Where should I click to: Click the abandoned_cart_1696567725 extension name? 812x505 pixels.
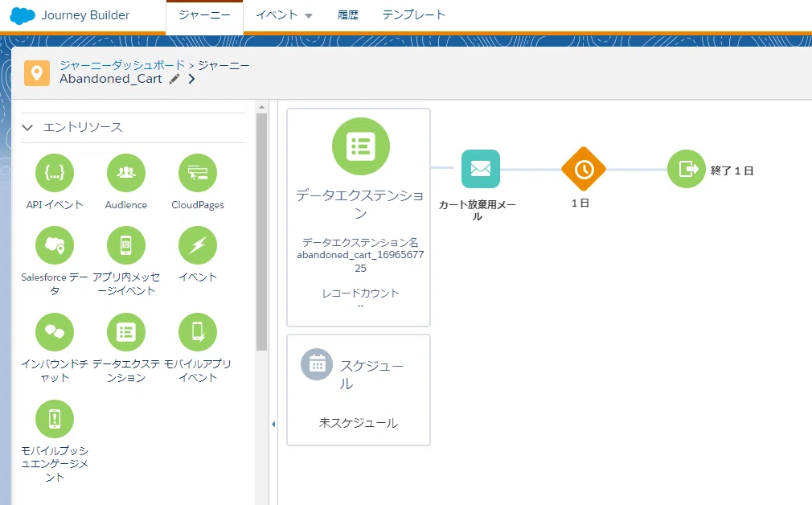coord(360,261)
